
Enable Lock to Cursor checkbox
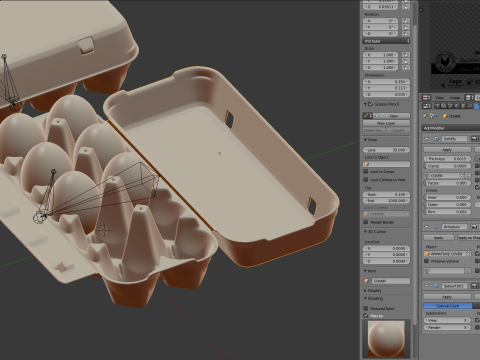(366, 171)
